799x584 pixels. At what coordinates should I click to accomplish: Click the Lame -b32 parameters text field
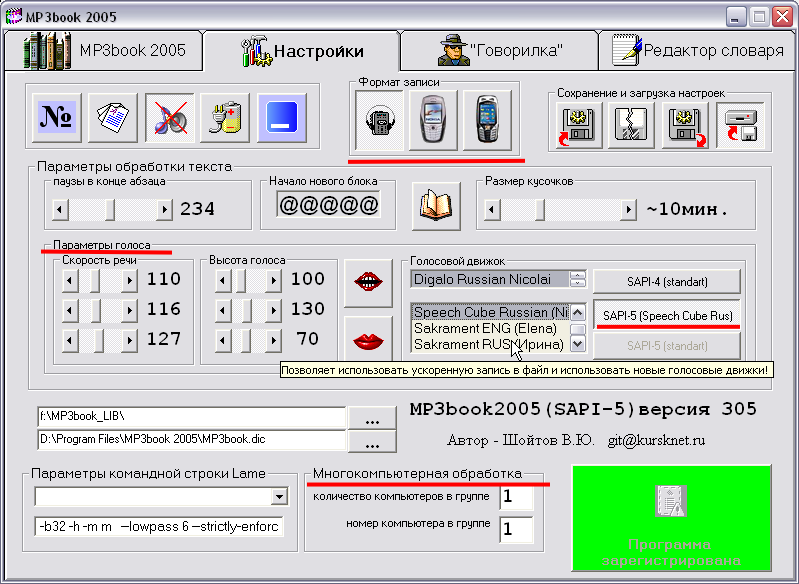point(158,526)
